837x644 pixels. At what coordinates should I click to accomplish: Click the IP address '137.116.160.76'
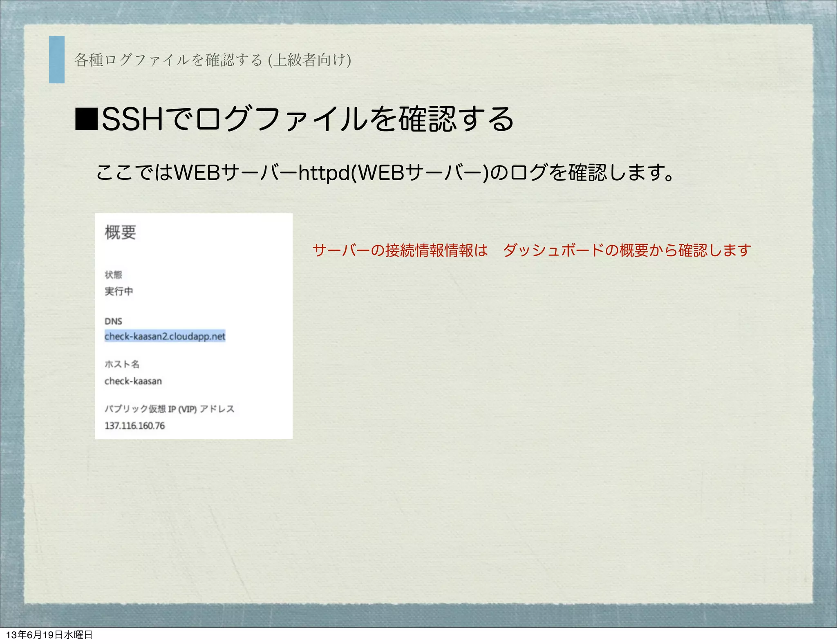click(134, 425)
